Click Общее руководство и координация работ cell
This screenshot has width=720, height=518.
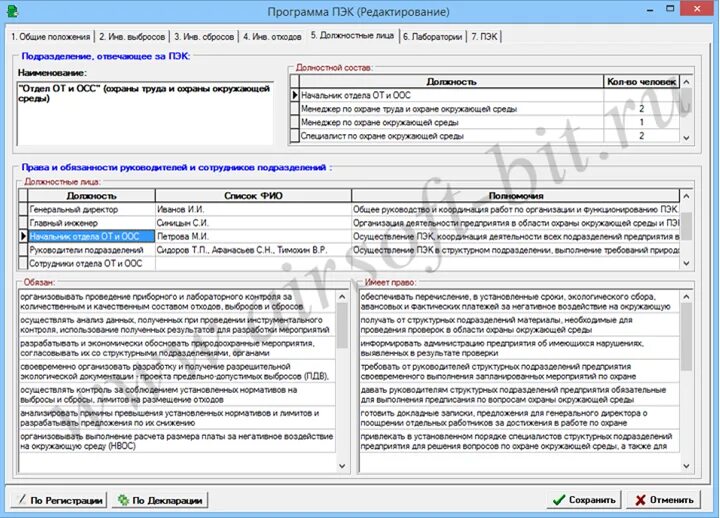click(x=515, y=209)
